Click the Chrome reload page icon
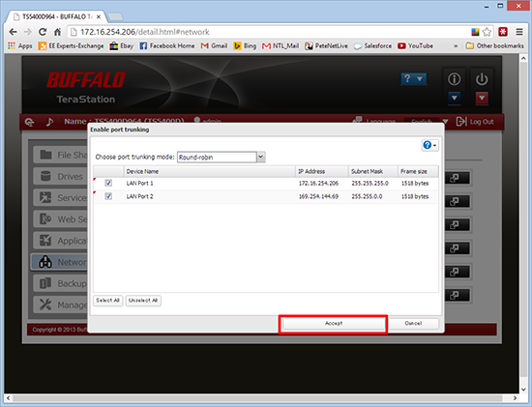 pyautogui.click(x=43, y=32)
